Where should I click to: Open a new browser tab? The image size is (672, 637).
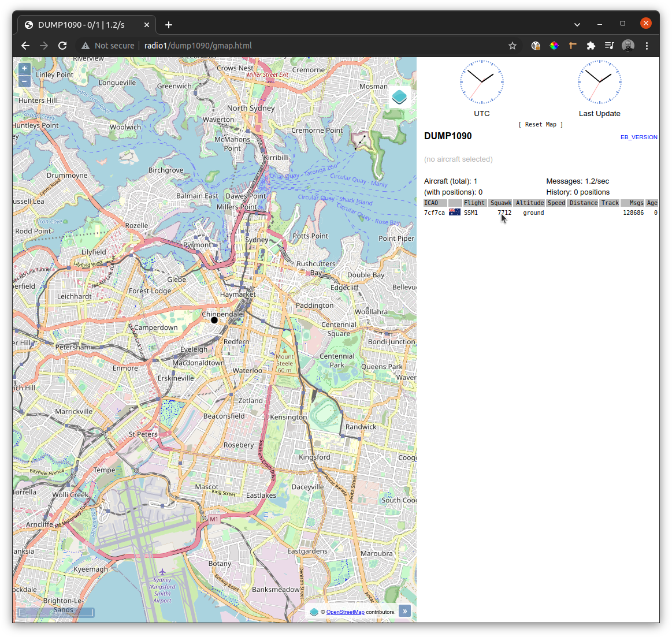[169, 25]
